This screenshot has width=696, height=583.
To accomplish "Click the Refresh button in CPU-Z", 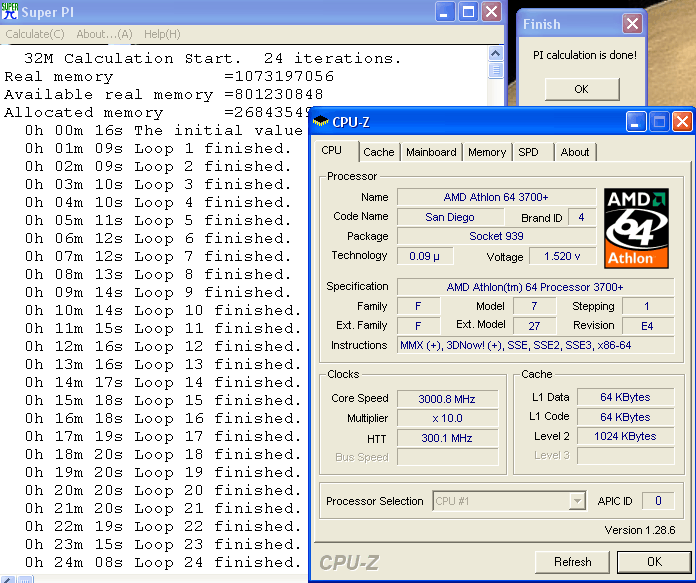I will tap(573, 562).
